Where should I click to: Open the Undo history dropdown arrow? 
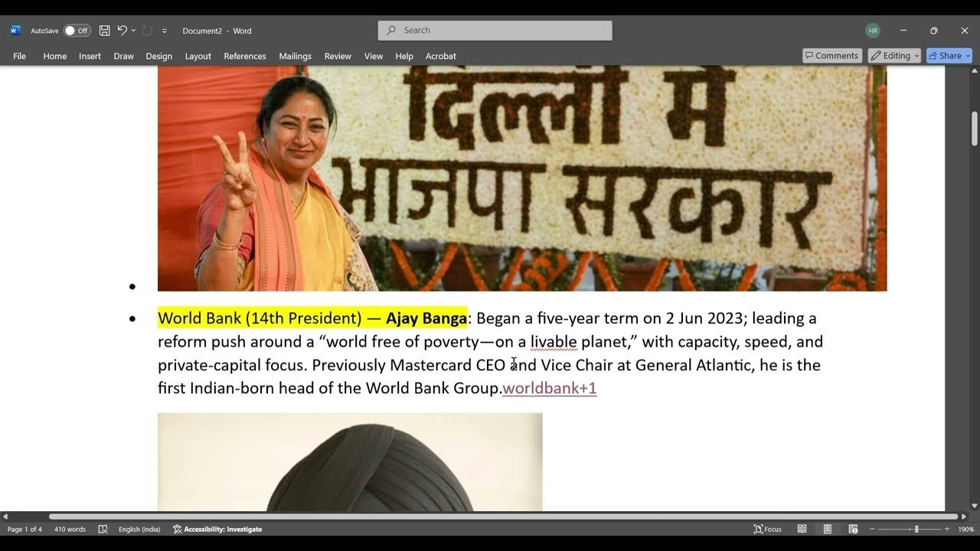[x=133, y=31]
